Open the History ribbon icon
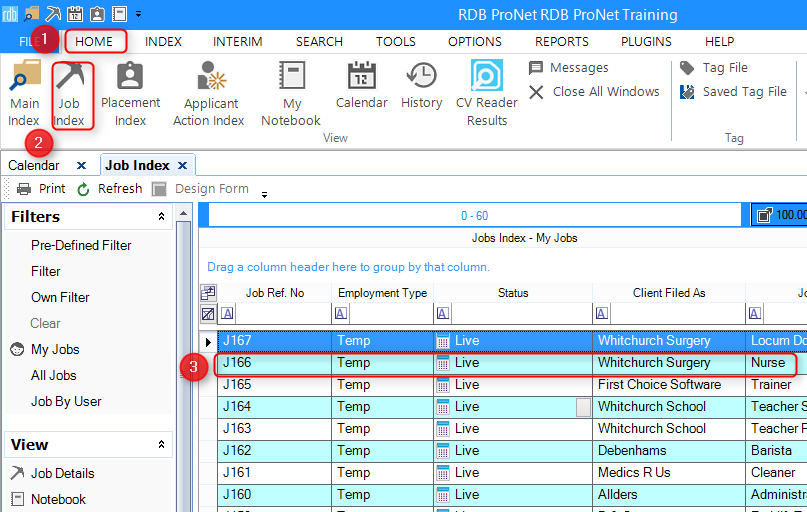Image resolution: width=807 pixels, height=512 pixels. pos(422,85)
